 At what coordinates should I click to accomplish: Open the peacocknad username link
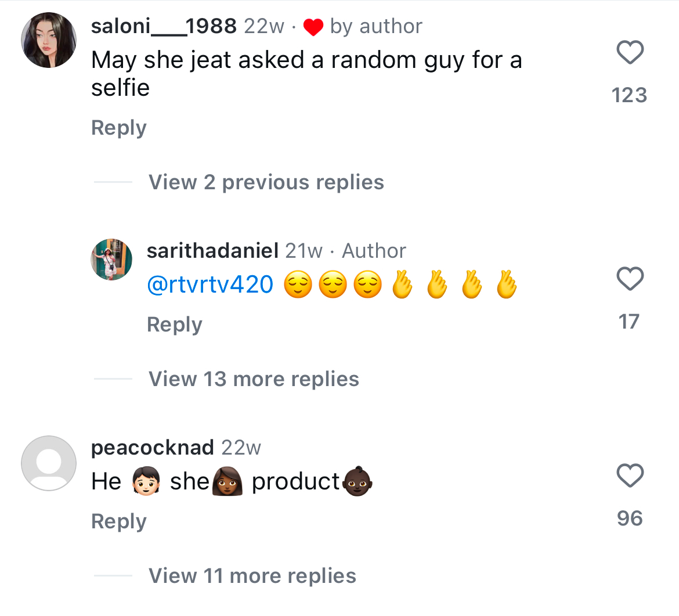click(153, 448)
